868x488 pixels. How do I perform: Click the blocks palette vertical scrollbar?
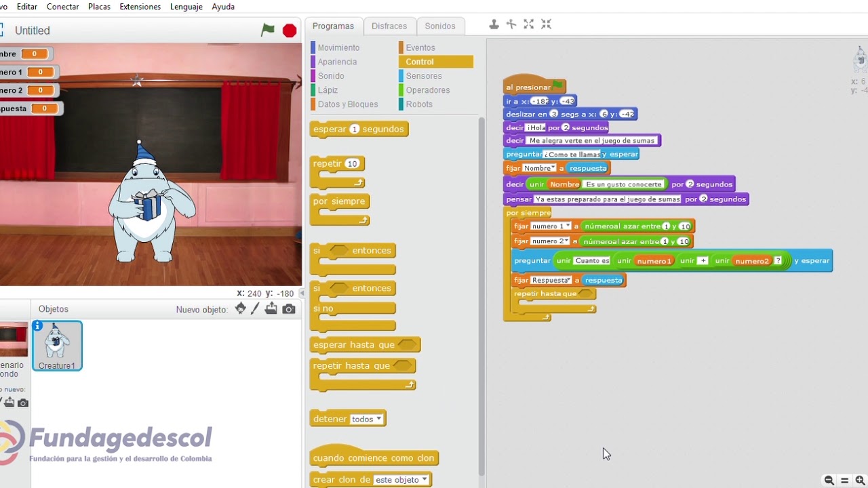481,298
